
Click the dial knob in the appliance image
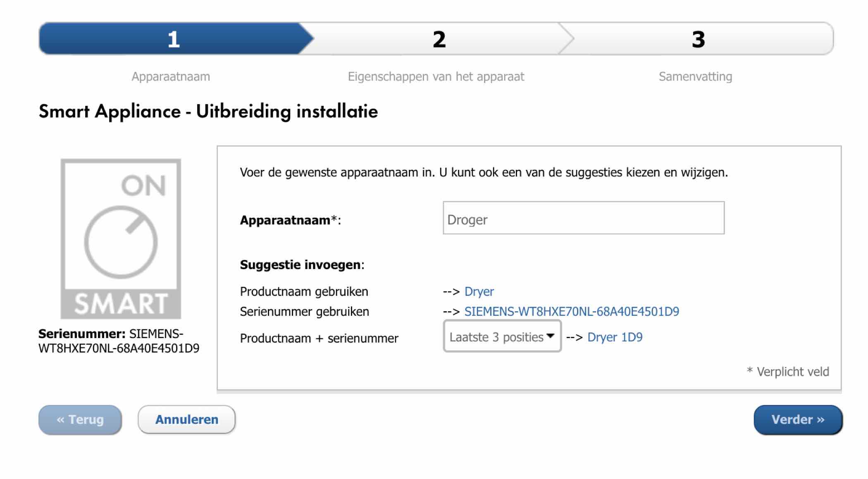tap(121, 242)
